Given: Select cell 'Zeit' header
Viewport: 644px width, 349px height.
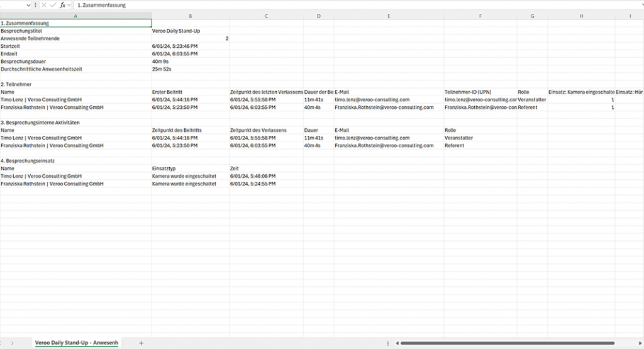Looking at the screenshot, I should [266, 169].
